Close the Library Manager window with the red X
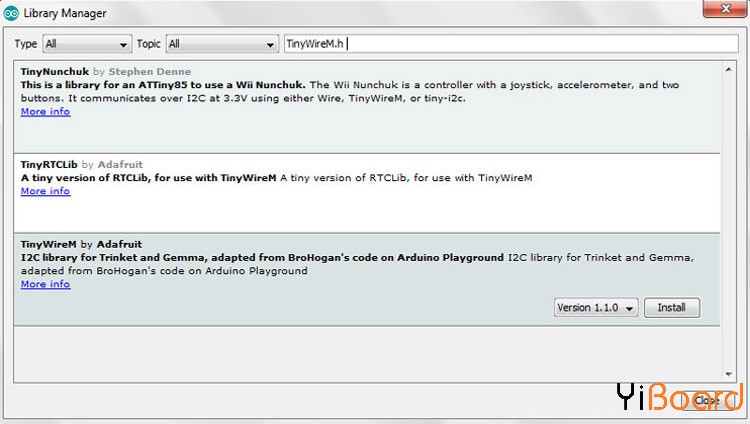 (726, 10)
